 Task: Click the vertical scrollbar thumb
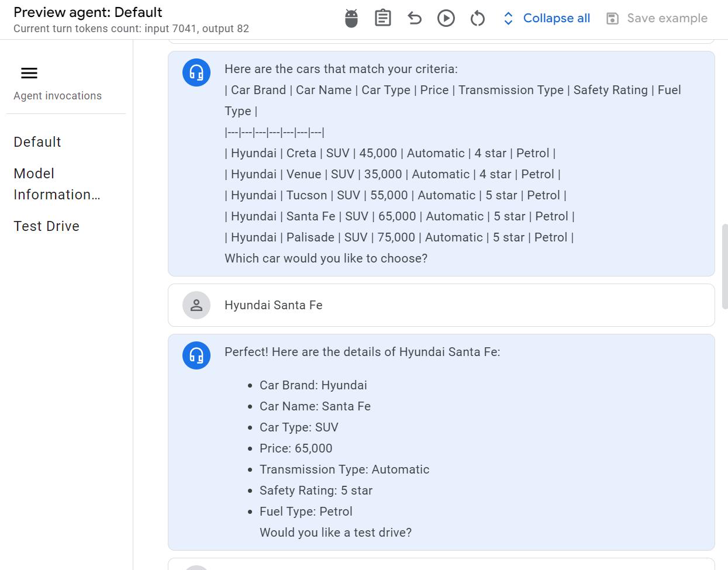click(725, 266)
